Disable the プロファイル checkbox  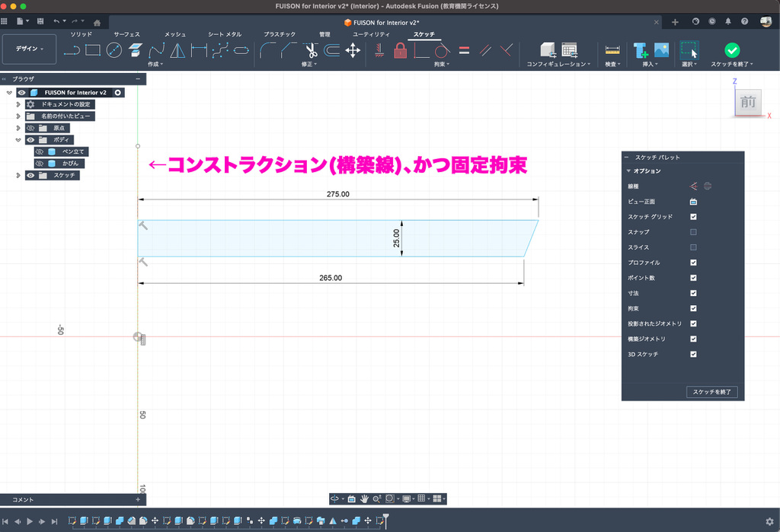pos(693,263)
